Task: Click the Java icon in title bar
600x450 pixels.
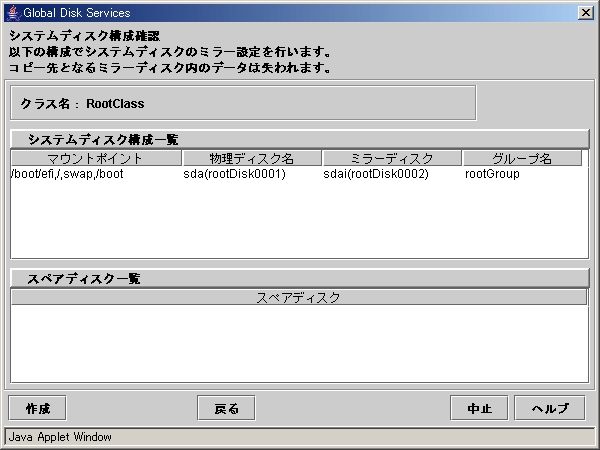Action: click(x=13, y=13)
